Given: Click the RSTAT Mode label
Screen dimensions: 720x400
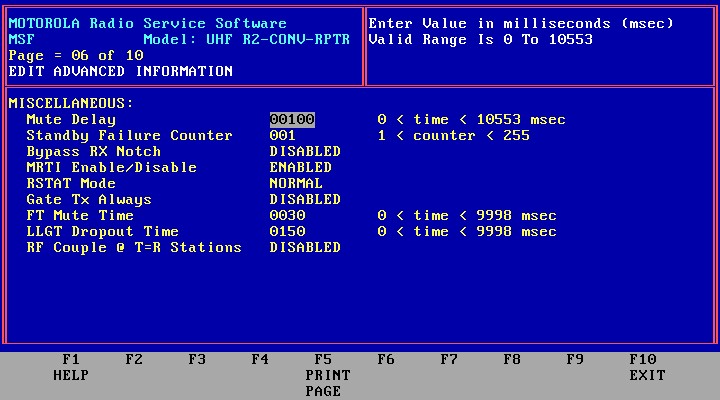Looking at the screenshot, I should click(71, 184).
